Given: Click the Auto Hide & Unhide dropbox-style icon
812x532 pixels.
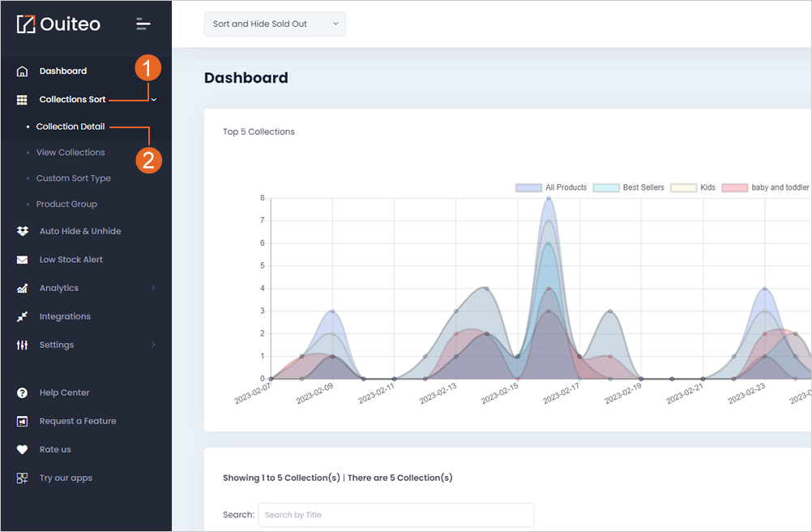Looking at the screenshot, I should pos(22,231).
